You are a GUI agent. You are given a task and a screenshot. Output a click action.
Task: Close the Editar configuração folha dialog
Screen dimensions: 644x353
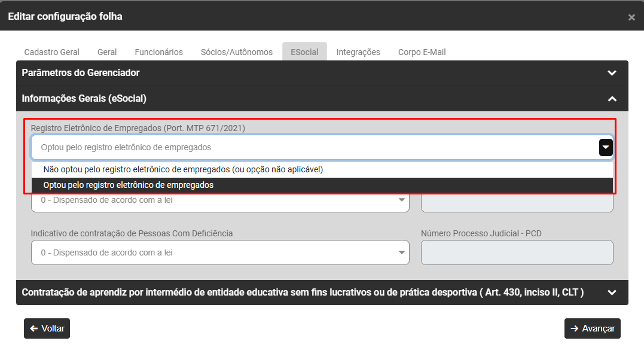tap(631, 17)
